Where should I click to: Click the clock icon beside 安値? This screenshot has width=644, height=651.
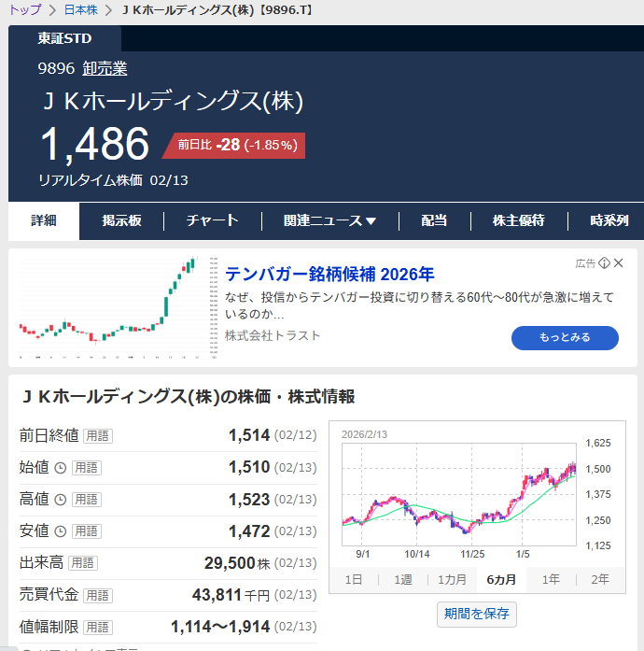[61, 531]
